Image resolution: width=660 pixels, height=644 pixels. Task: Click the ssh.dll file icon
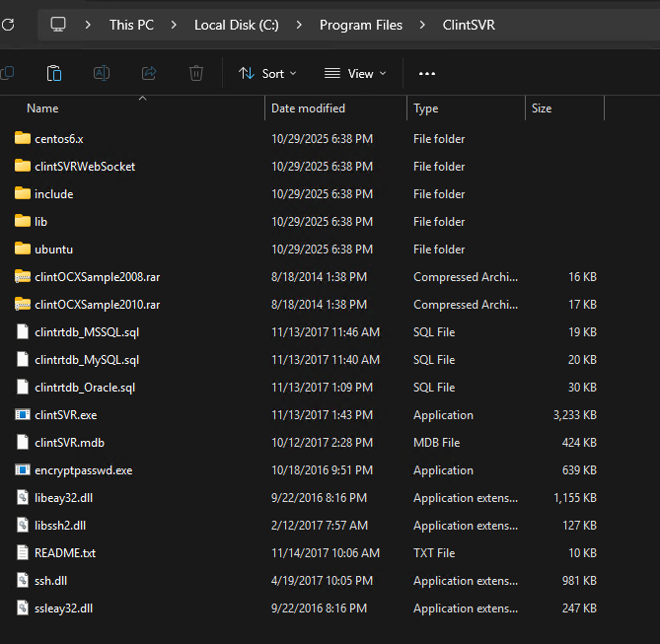click(23, 581)
